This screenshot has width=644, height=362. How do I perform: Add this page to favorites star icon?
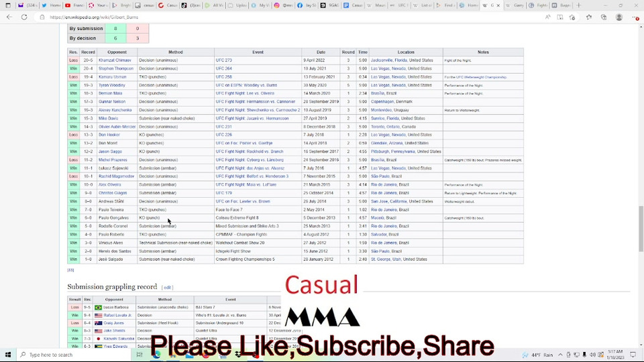click(572, 17)
